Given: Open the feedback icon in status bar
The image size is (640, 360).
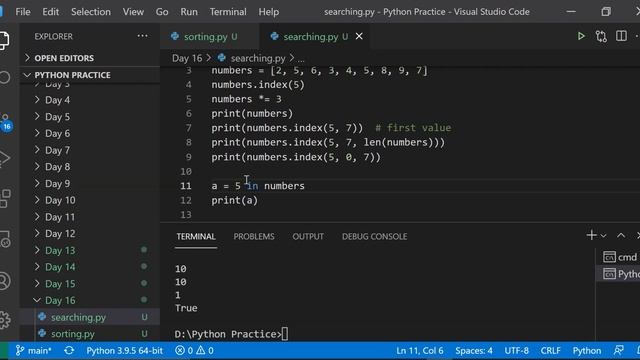Looking at the screenshot, I should 619,351.
